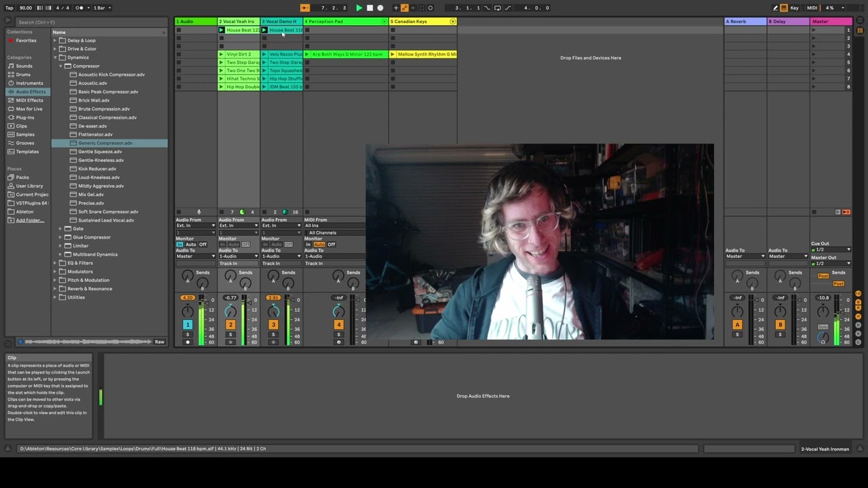Image resolution: width=868 pixels, height=488 pixels.
Task: Open Packs place
Action: pos(22,178)
